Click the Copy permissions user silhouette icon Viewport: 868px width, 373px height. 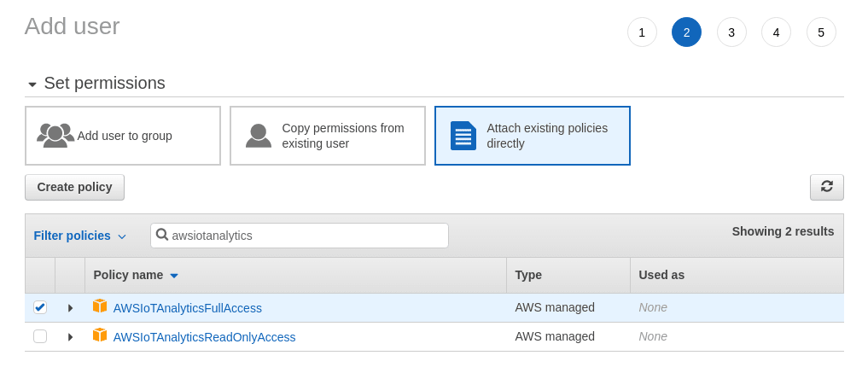(x=259, y=136)
